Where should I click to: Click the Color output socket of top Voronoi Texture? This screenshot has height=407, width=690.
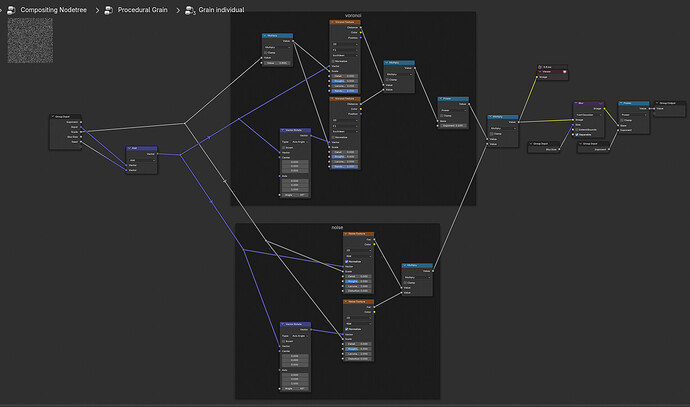tap(361, 33)
